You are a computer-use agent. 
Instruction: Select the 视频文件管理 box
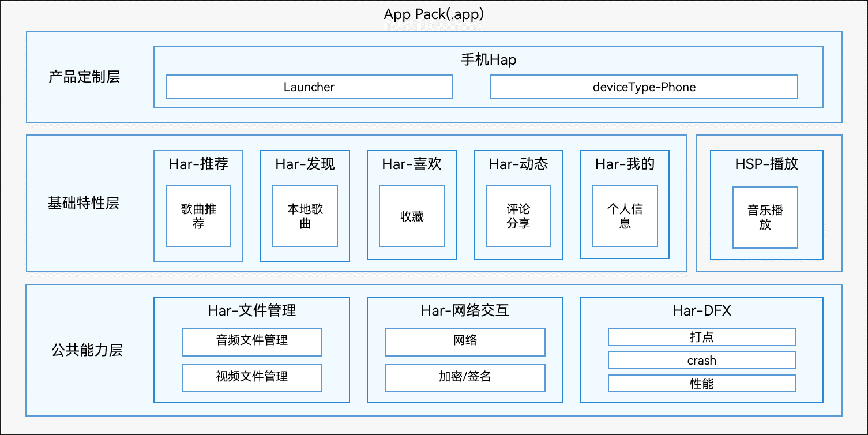pos(252,378)
